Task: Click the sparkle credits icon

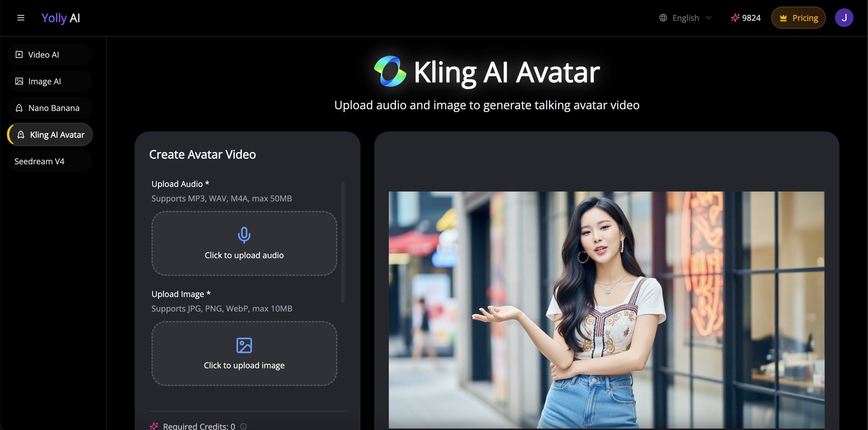Action: point(735,18)
